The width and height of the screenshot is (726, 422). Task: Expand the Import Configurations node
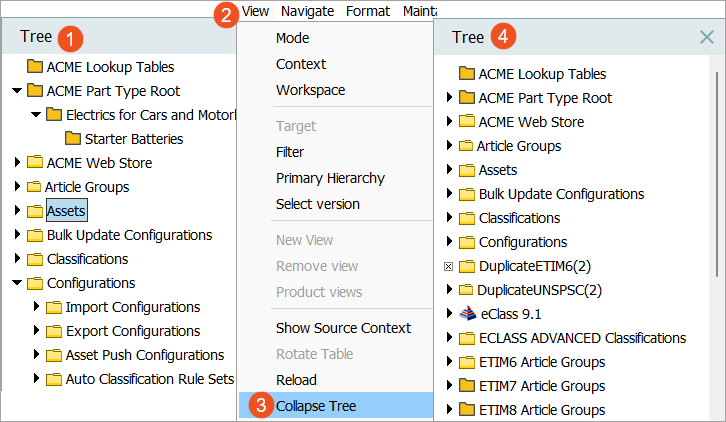coord(36,306)
